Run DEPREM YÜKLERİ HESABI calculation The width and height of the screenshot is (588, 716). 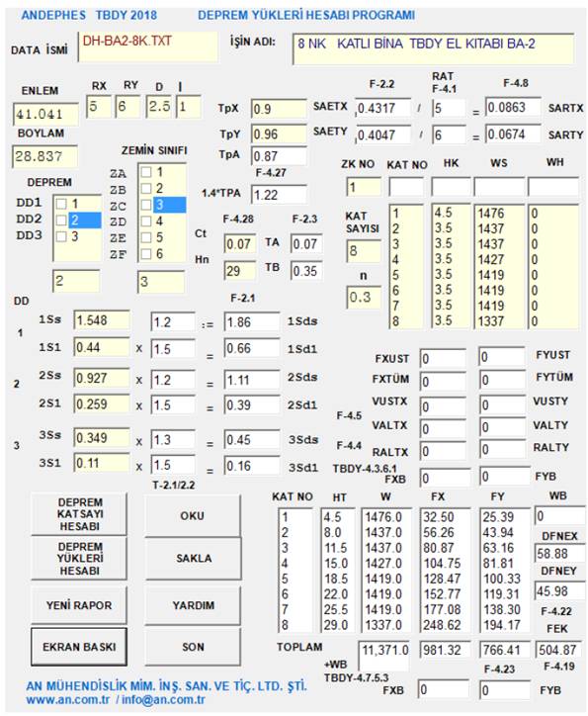tap(79, 559)
